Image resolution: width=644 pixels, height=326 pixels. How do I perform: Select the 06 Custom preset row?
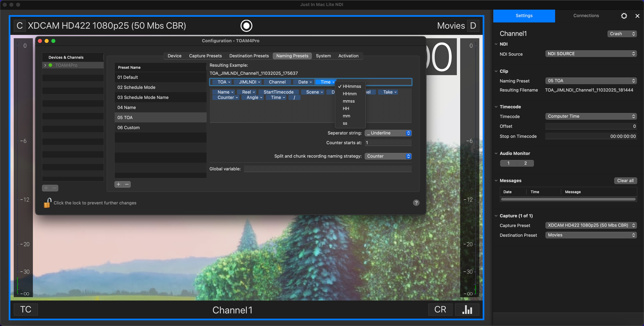pyautogui.click(x=160, y=127)
